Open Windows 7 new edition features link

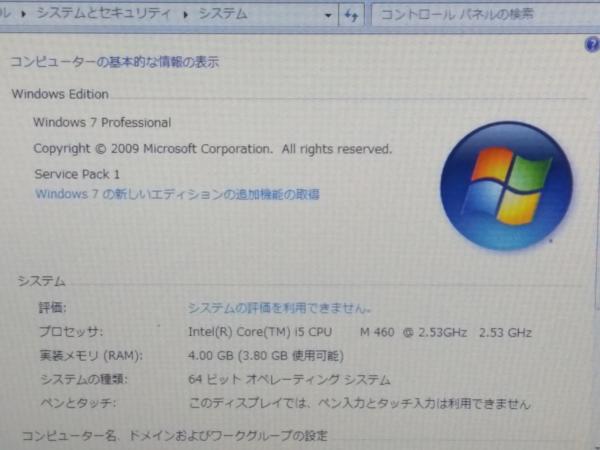[x=177, y=194]
